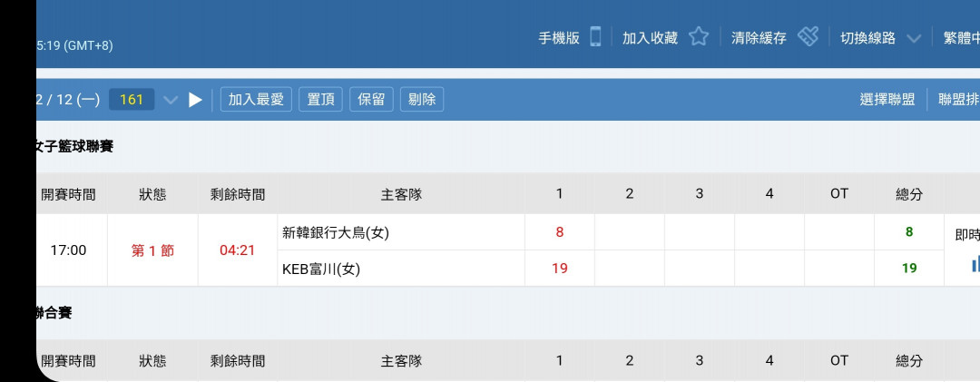
Task: Click the star icon beside 加入收藏
Action: pos(698,37)
